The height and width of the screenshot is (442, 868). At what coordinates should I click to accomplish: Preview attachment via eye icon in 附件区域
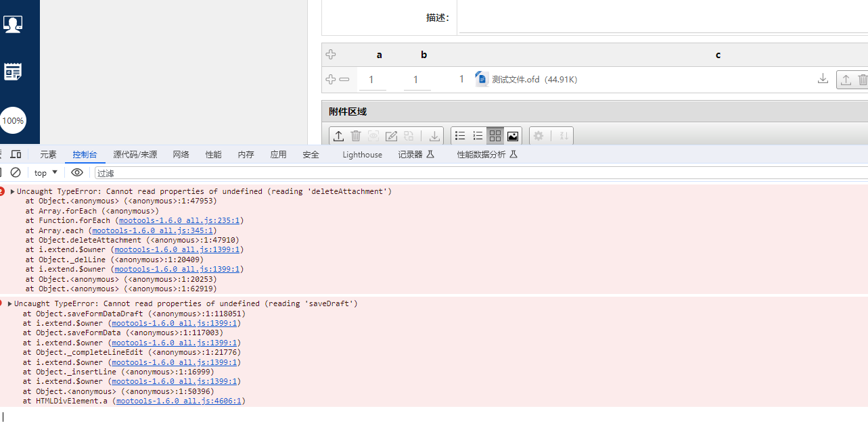tap(373, 136)
